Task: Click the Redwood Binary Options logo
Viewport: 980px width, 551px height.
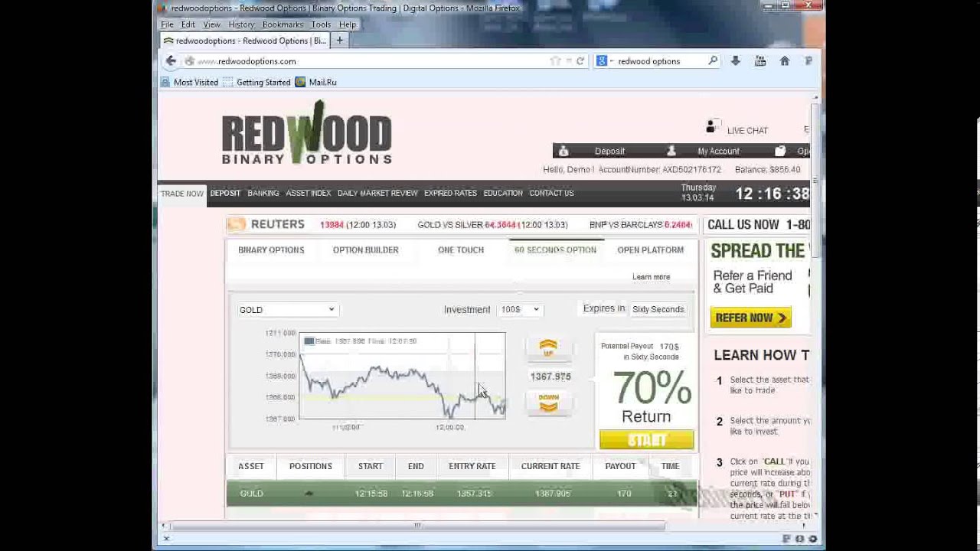Action: (x=306, y=132)
